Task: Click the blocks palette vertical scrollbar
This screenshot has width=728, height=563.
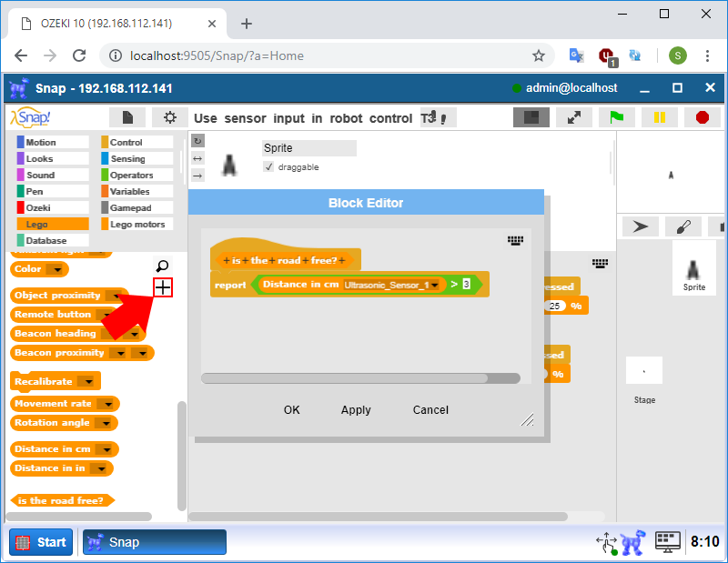Action: [181, 456]
